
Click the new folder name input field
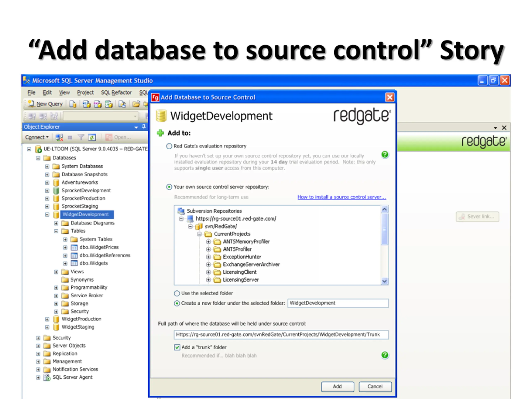tap(338, 303)
